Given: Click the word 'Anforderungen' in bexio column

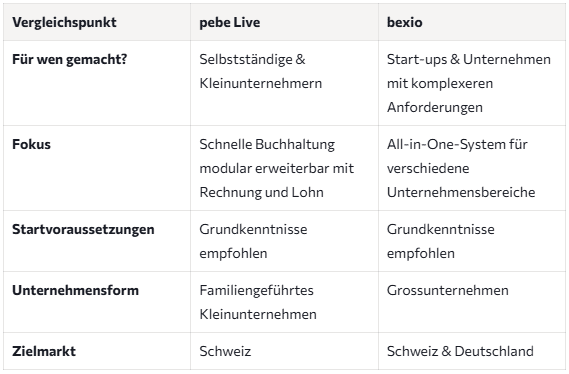Looking at the screenshot, I should (435, 107).
